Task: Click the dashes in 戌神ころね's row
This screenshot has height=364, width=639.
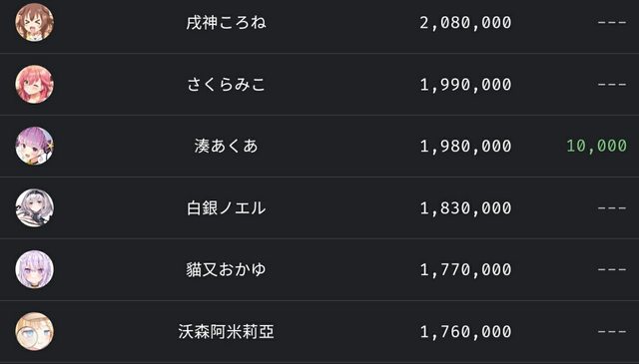Action: [x=612, y=22]
